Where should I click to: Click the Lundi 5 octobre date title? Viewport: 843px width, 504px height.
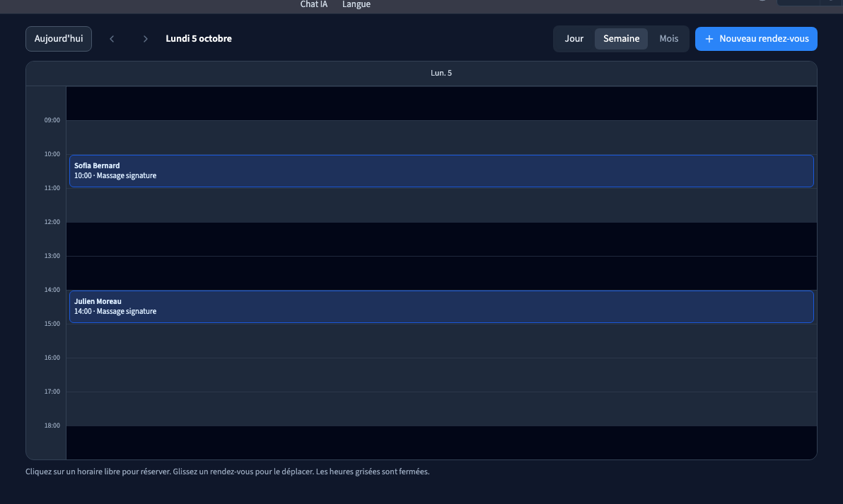pyautogui.click(x=199, y=39)
